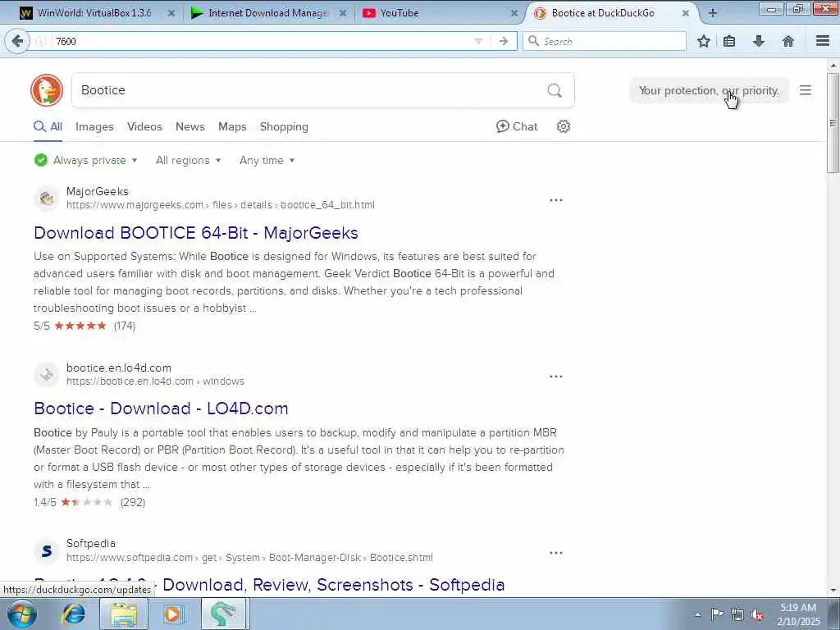Select the Shopping results tab
This screenshot has height=630, width=840.
click(284, 126)
